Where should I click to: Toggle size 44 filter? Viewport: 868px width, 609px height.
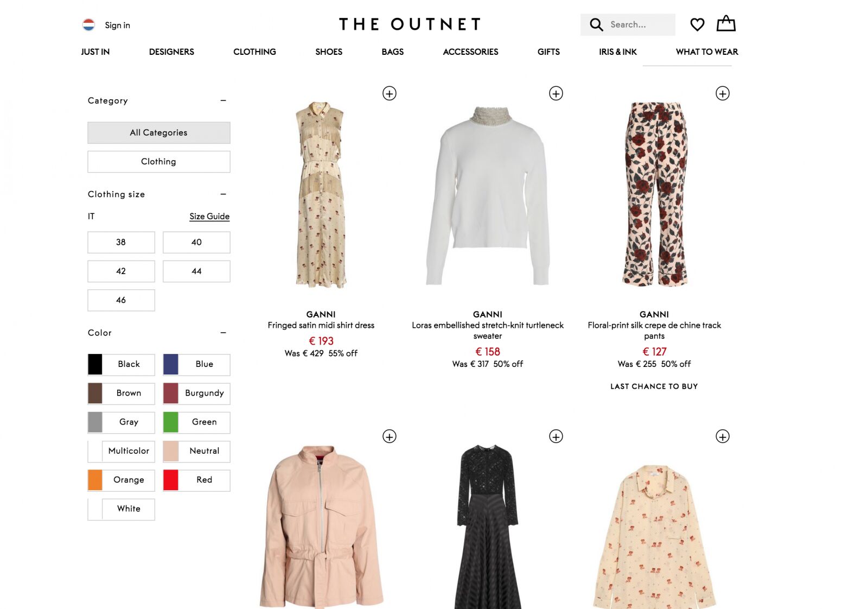click(196, 271)
